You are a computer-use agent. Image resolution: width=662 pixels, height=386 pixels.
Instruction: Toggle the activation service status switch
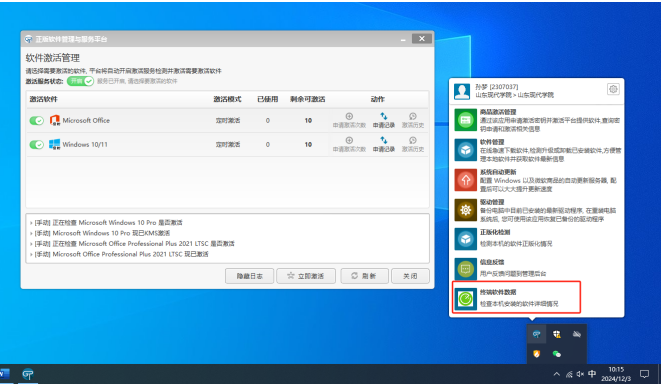pyautogui.click(x=80, y=81)
